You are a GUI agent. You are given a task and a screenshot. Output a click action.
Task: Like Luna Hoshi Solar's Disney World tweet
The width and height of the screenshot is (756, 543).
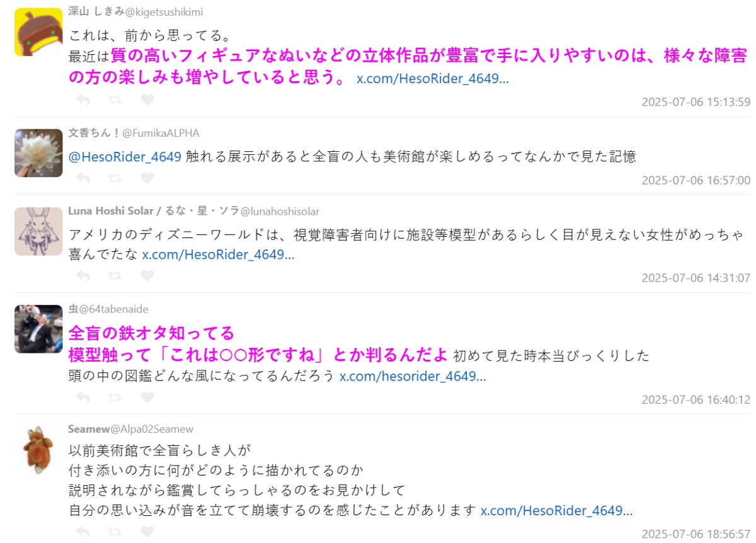(147, 275)
